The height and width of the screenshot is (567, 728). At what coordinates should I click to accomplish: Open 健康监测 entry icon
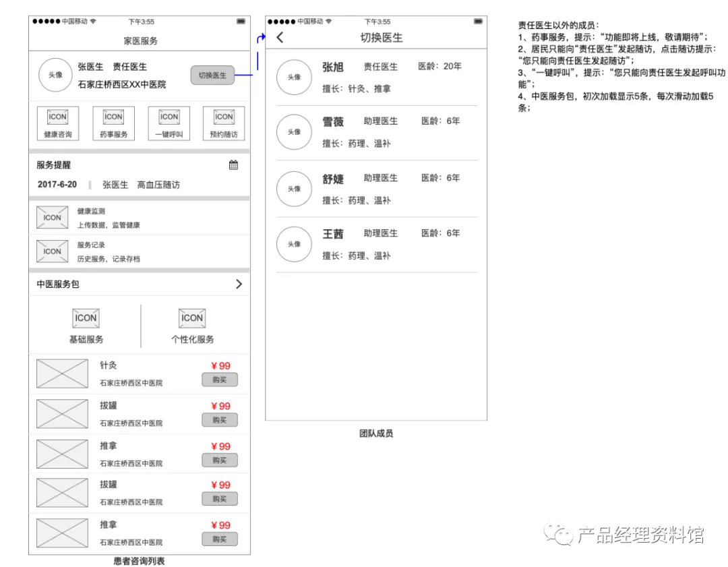coord(53,217)
